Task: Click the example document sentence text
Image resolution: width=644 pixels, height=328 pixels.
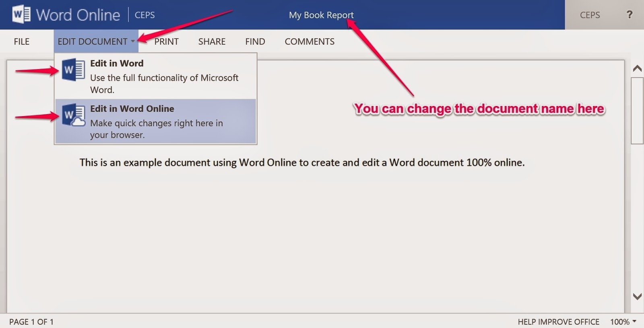Action: click(302, 162)
